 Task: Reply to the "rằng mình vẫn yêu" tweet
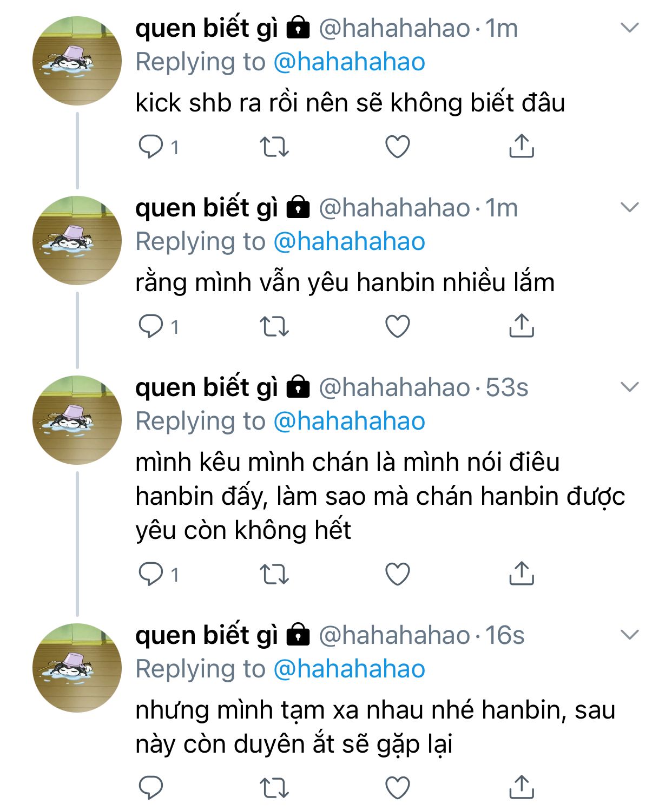(151, 326)
